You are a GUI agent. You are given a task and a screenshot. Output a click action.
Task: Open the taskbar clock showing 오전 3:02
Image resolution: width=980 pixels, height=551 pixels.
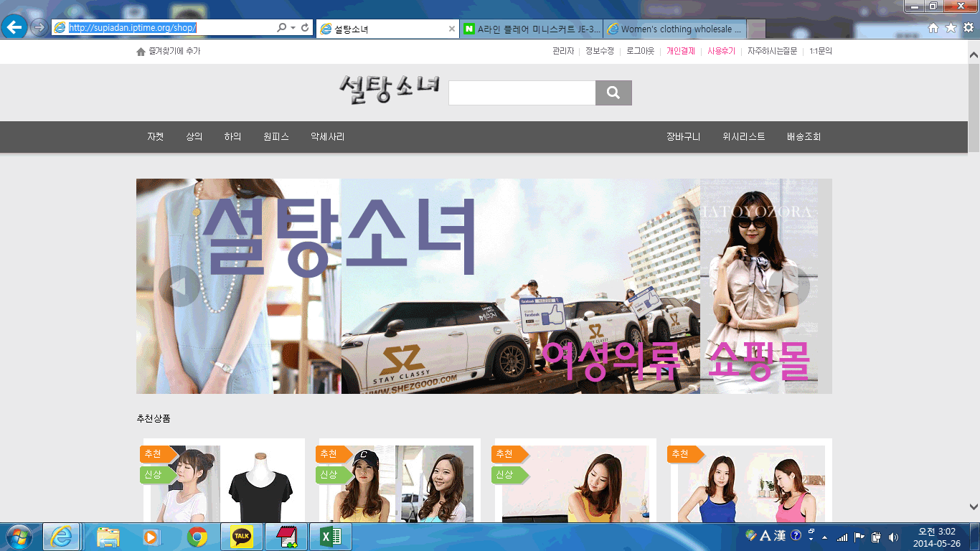coord(937,537)
